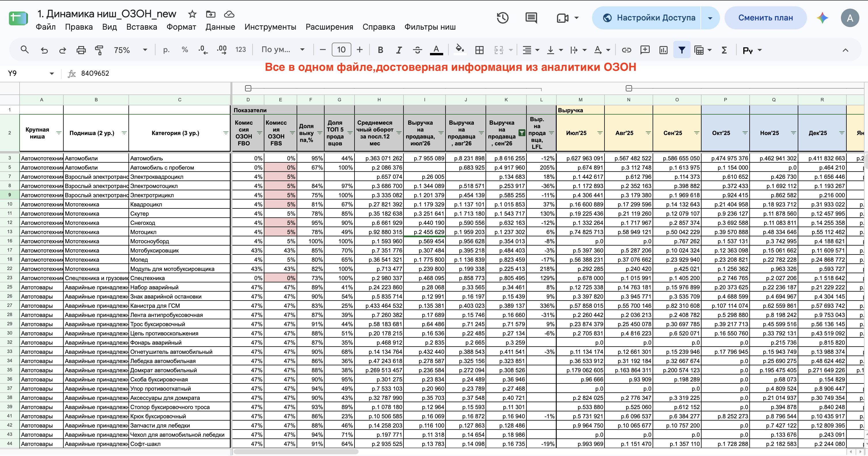This screenshot has width=868, height=456.
Task: Open the fill color picker
Action: [460, 50]
